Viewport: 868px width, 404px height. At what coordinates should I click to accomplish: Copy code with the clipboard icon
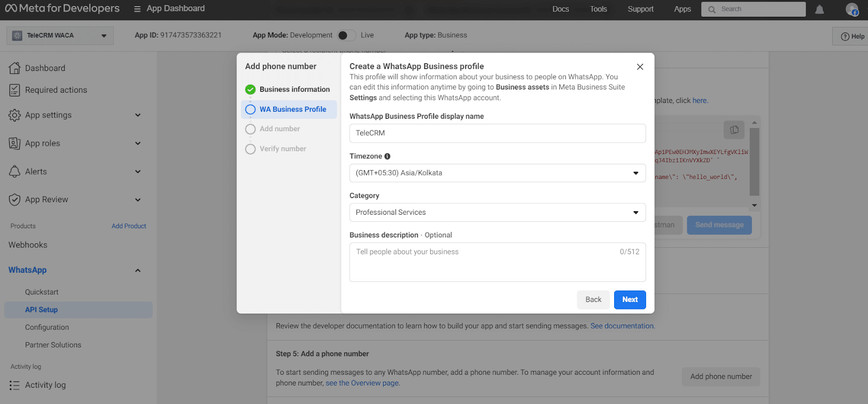tap(734, 130)
